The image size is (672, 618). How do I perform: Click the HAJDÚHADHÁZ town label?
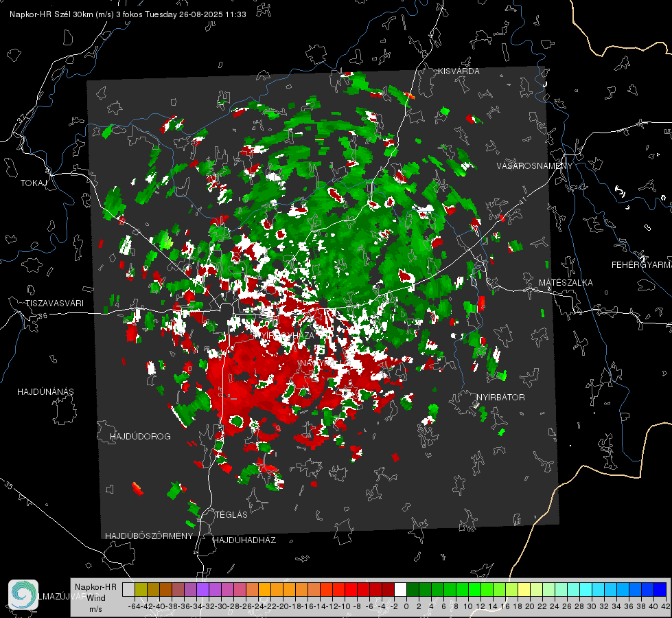244,540
